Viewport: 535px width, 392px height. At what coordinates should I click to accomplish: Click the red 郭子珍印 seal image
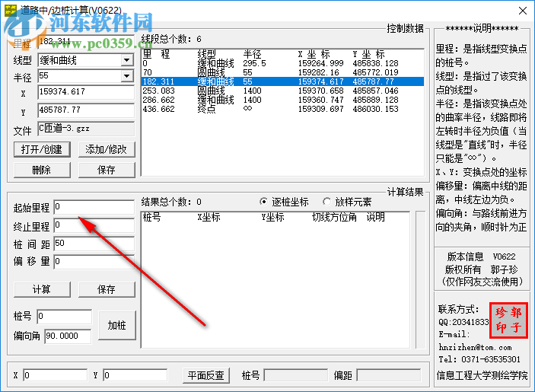click(508, 320)
